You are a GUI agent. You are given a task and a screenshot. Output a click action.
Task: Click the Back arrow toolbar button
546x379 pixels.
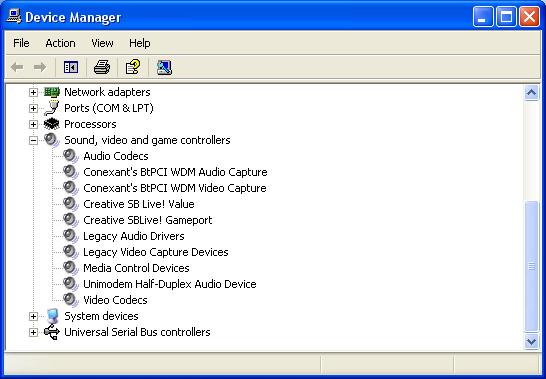coord(17,67)
